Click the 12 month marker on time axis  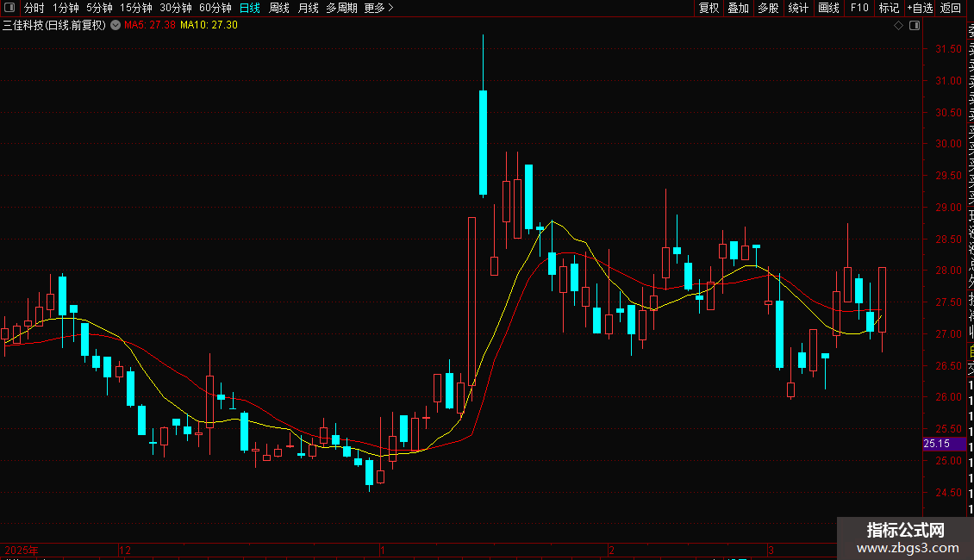(x=125, y=551)
